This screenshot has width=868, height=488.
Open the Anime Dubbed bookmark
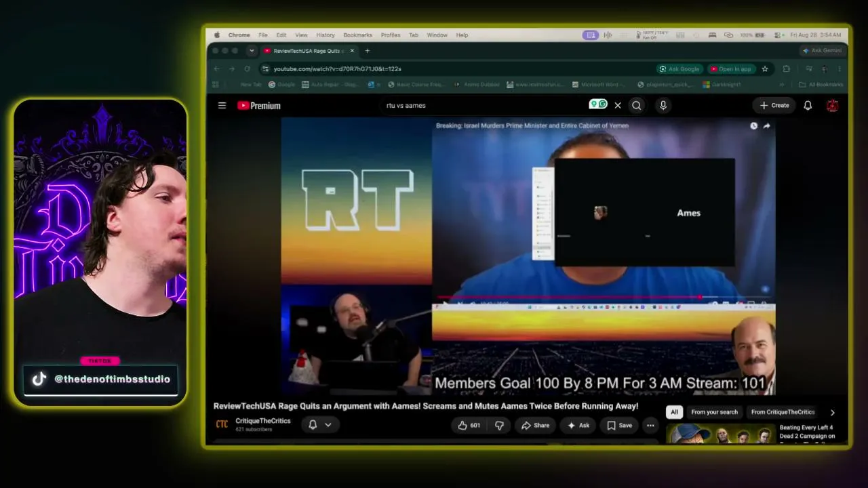point(477,85)
